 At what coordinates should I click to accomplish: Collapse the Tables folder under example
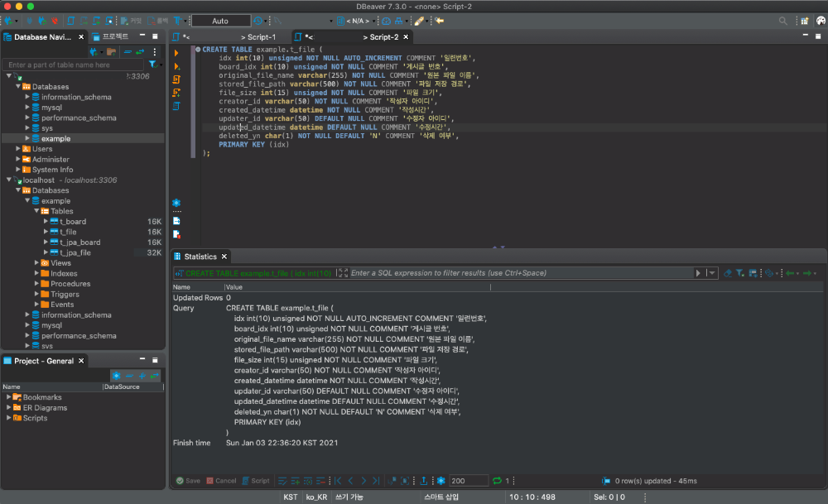(36, 211)
